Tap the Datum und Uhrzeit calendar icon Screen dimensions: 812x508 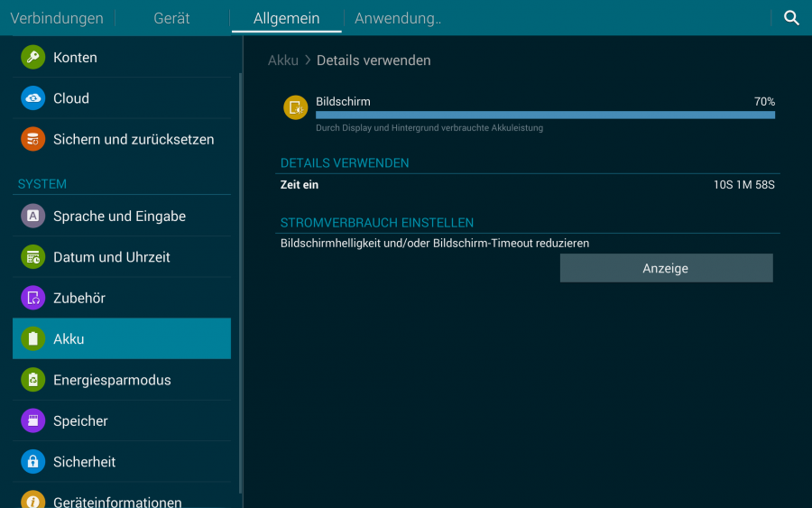(33, 257)
